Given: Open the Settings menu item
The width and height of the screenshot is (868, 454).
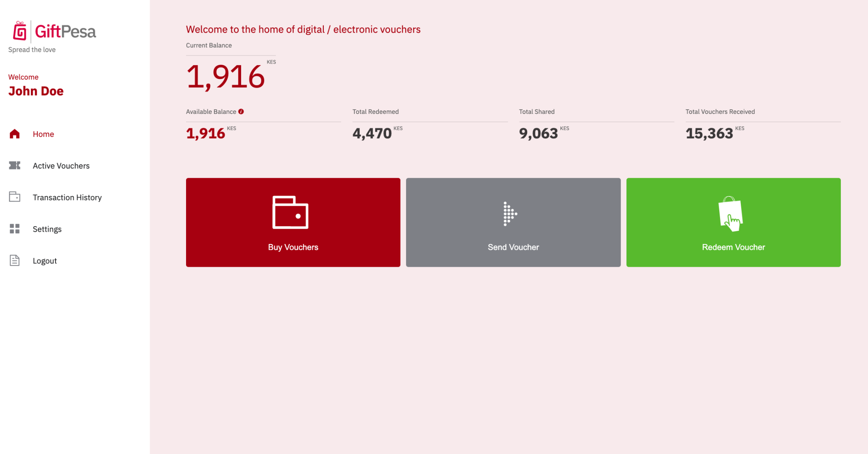Looking at the screenshot, I should (47, 229).
